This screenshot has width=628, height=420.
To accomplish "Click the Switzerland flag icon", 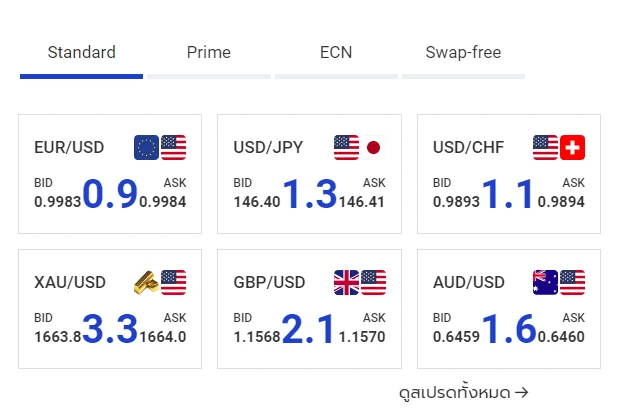I will (x=572, y=147).
